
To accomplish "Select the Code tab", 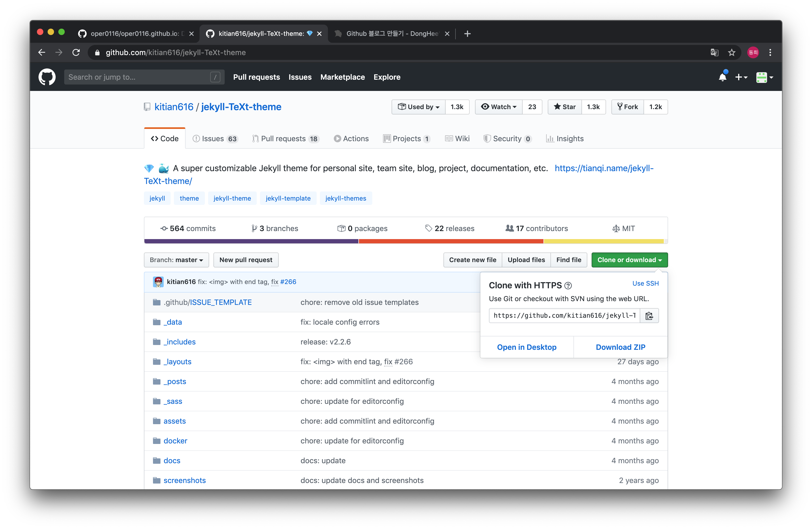I will [x=165, y=139].
